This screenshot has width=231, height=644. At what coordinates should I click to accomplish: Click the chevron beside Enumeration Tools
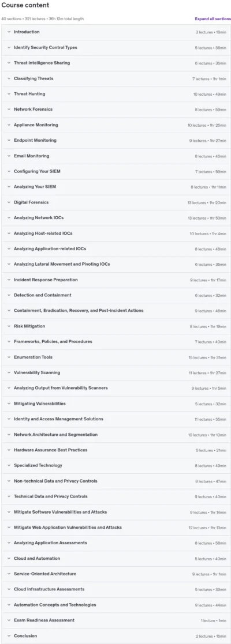click(x=9, y=357)
